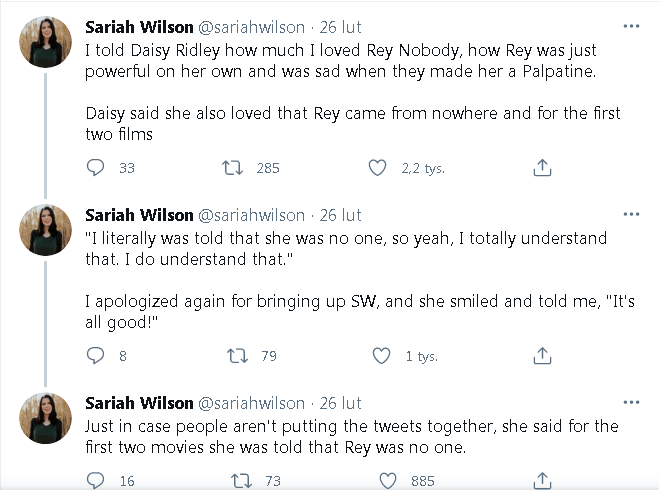Screen dimensions: 659x490
Task: Reply to the tweet with 8 replies
Action: coord(95,355)
